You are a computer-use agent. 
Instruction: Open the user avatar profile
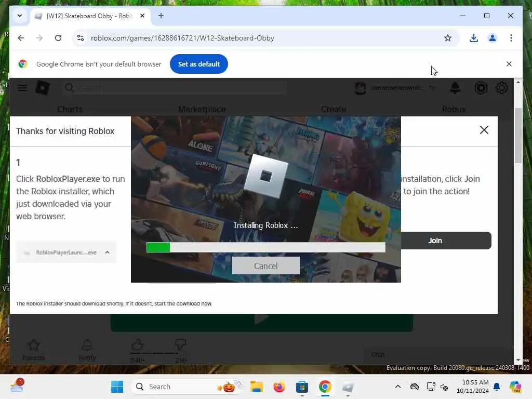pos(361,88)
